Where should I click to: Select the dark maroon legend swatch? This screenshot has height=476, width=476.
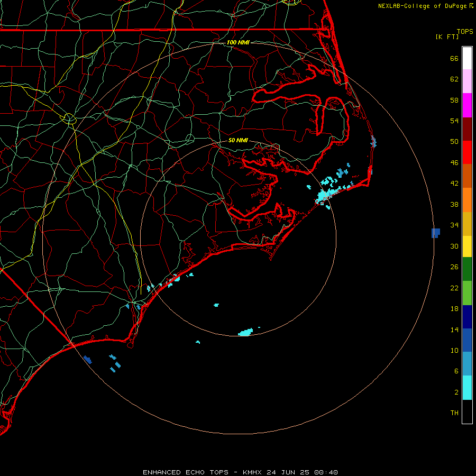click(x=467, y=129)
